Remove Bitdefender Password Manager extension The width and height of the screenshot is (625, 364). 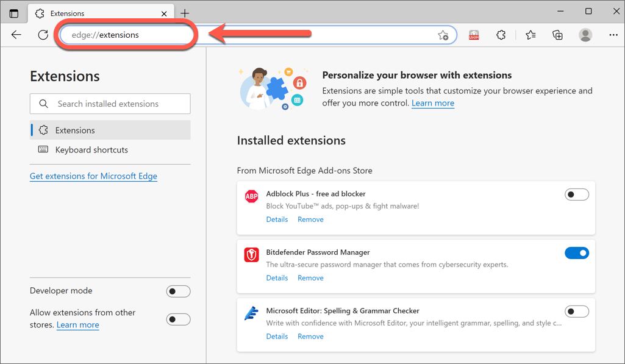point(310,278)
